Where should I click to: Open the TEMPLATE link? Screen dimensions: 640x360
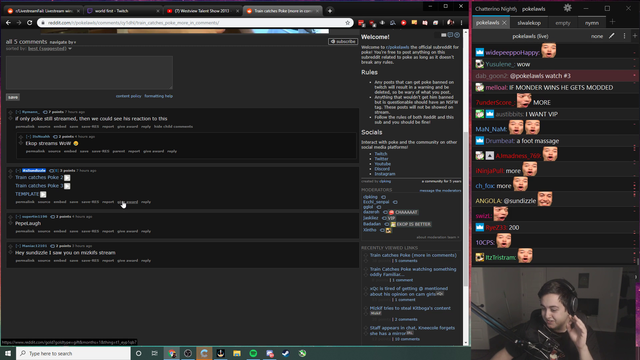pos(27,194)
